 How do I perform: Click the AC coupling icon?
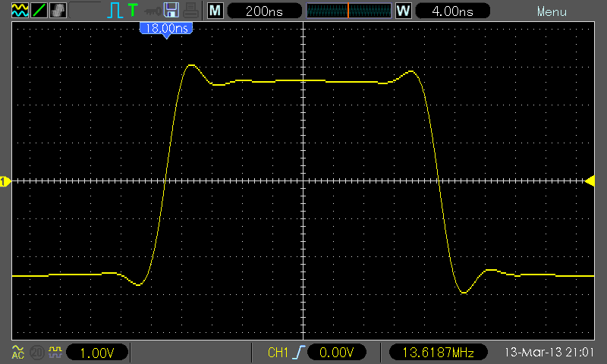pyautogui.click(x=17, y=352)
